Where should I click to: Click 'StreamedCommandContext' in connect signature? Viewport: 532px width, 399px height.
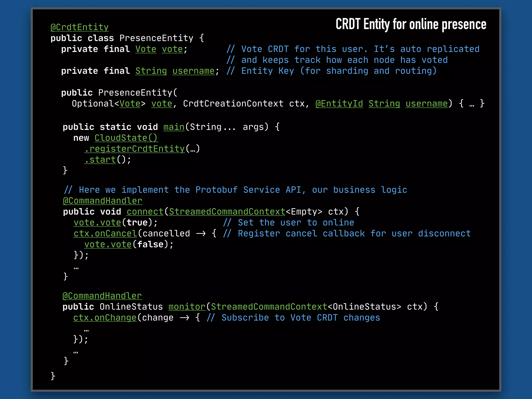coord(227,212)
